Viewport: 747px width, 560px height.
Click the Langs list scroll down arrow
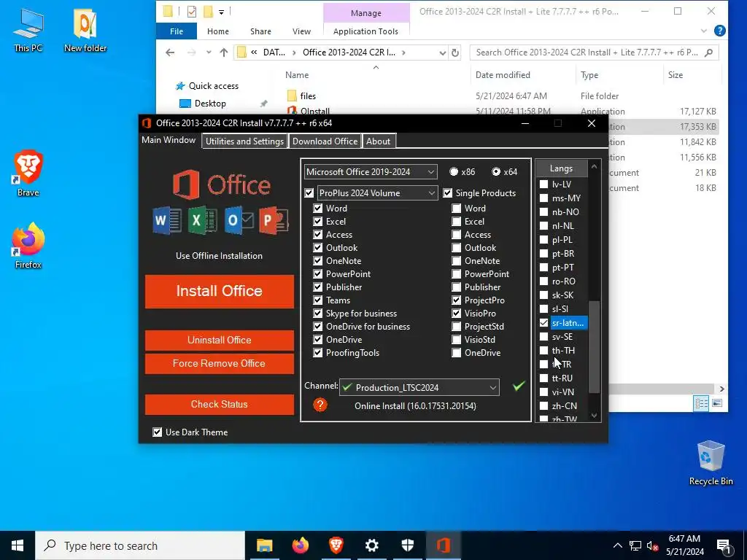tap(594, 416)
